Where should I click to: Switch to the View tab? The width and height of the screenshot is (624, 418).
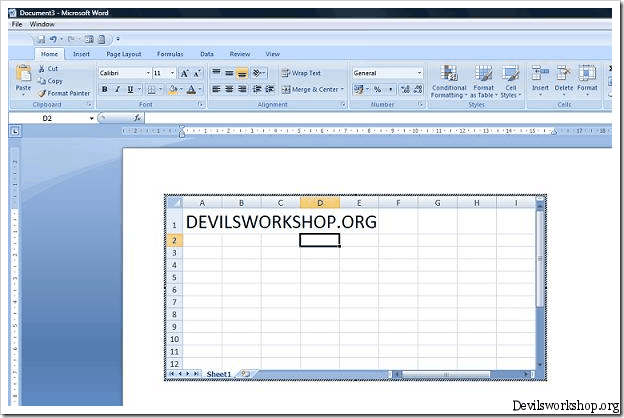click(273, 54)
